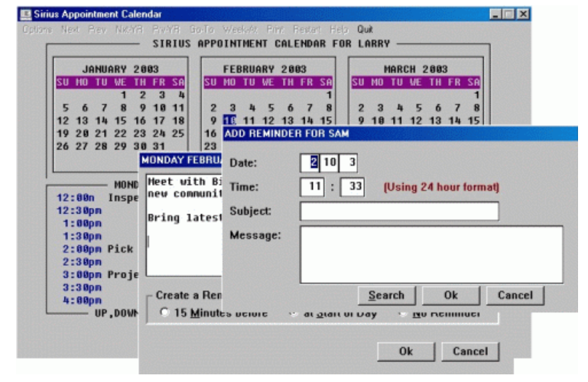Close the Sirius Appointment Calendar window
This screenshot has height=382, width=588.
tap(523, 15)
